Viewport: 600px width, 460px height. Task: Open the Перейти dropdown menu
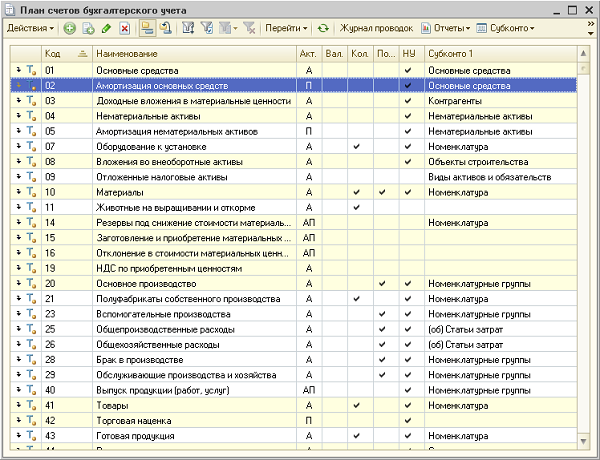click(286, 28)
